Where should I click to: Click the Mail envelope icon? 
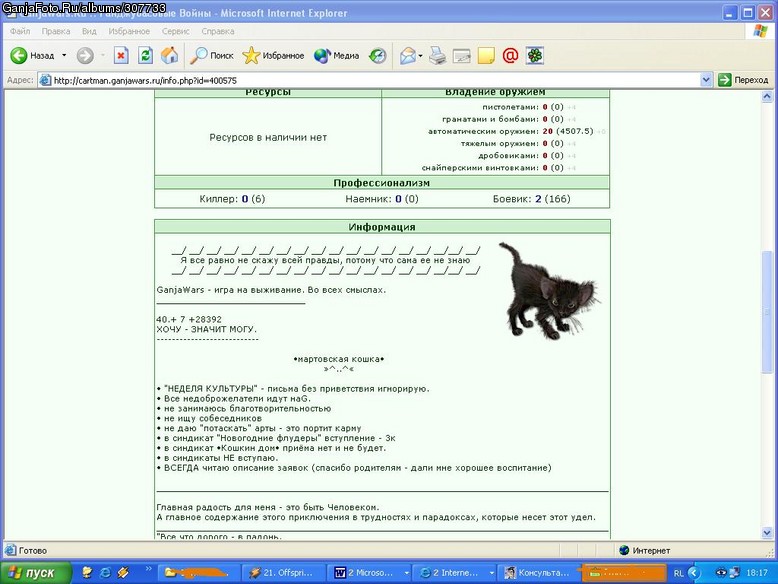(x=407, y=56)
